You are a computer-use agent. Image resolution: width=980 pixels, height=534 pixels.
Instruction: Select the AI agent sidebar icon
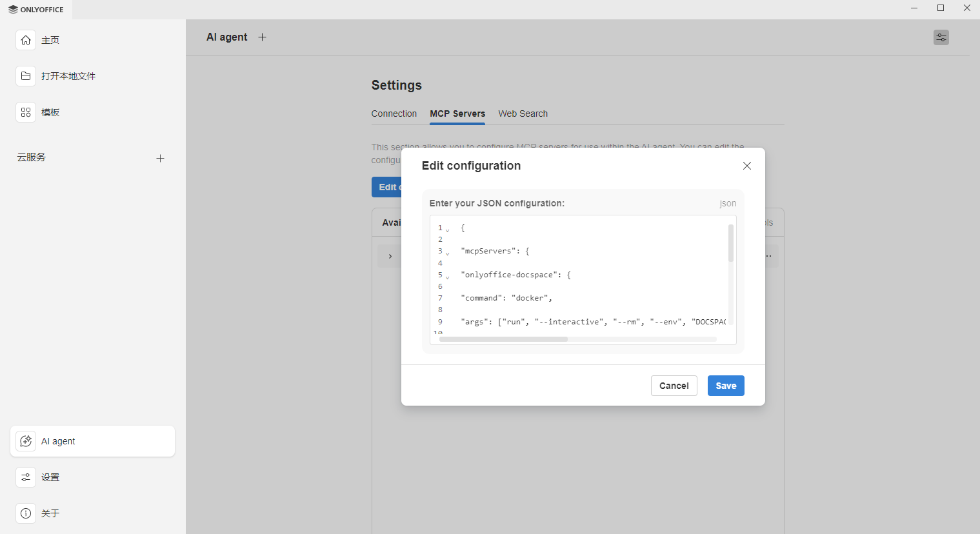(x=26, y=441)
